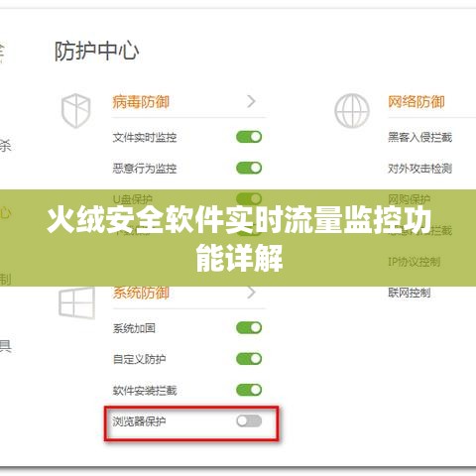Click the virus defense shield icon
The image size is (476, 476).
[76, 110]
